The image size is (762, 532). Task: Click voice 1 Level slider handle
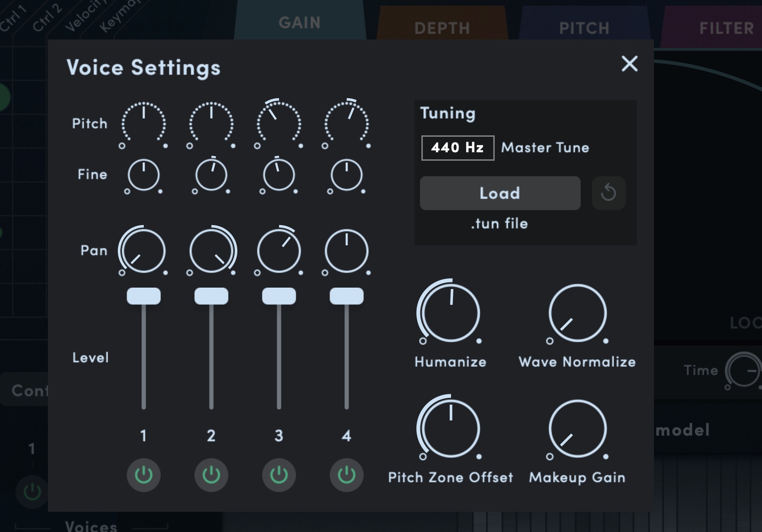click(x=144, y=297)
